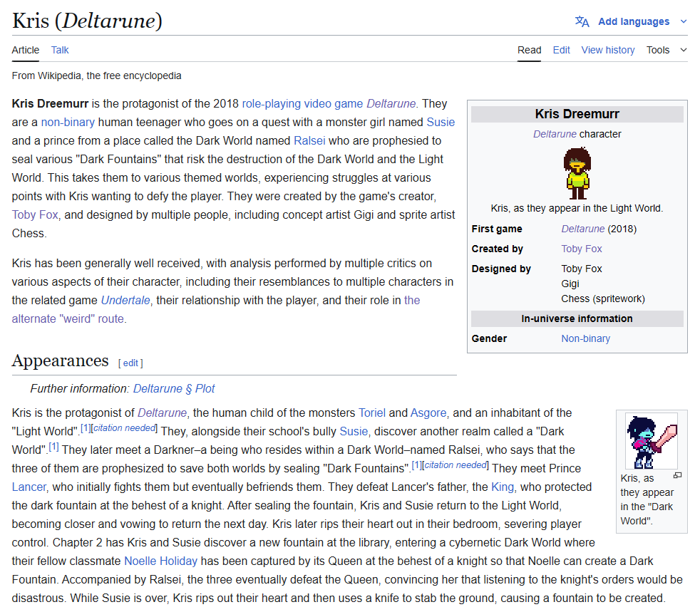Open the Asgore link
The height and width of the screenshot is (612, 700).
[428, 413]
